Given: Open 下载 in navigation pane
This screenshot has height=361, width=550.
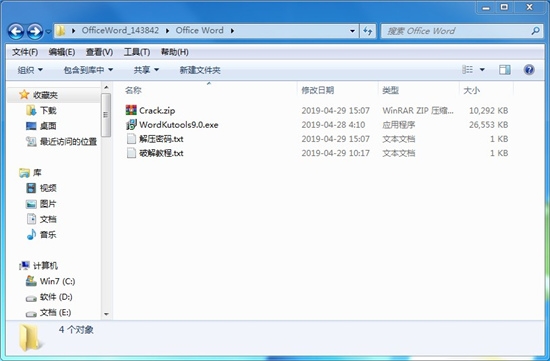Looking at the screenshot, I should 48,111.
